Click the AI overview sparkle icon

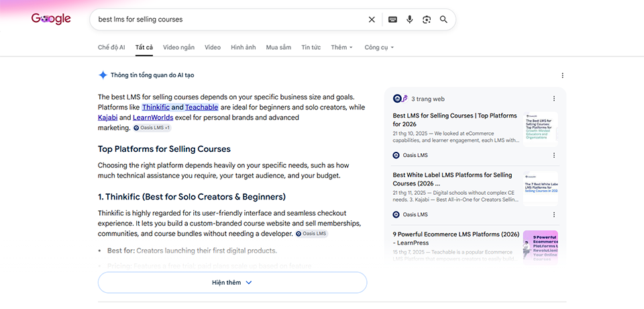103,75
